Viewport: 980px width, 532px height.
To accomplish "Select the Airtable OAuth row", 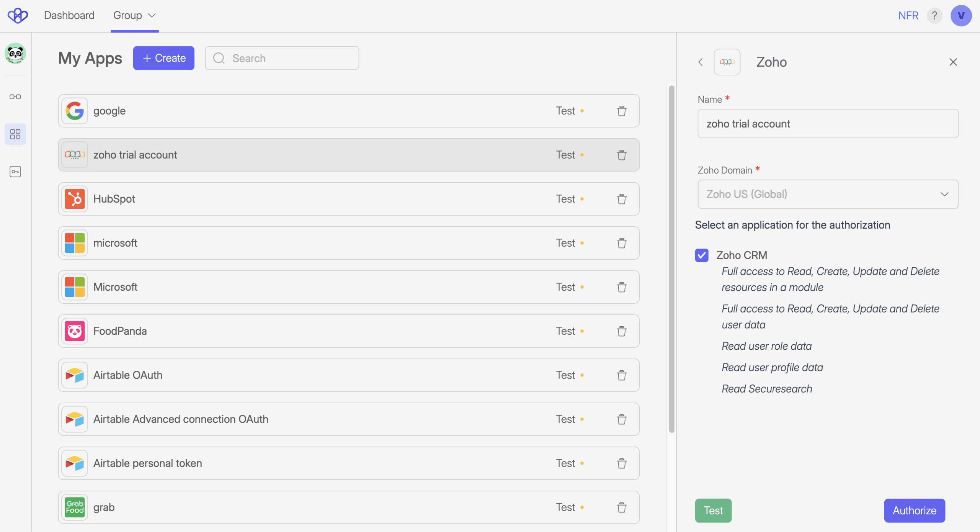I will [349, 375].
